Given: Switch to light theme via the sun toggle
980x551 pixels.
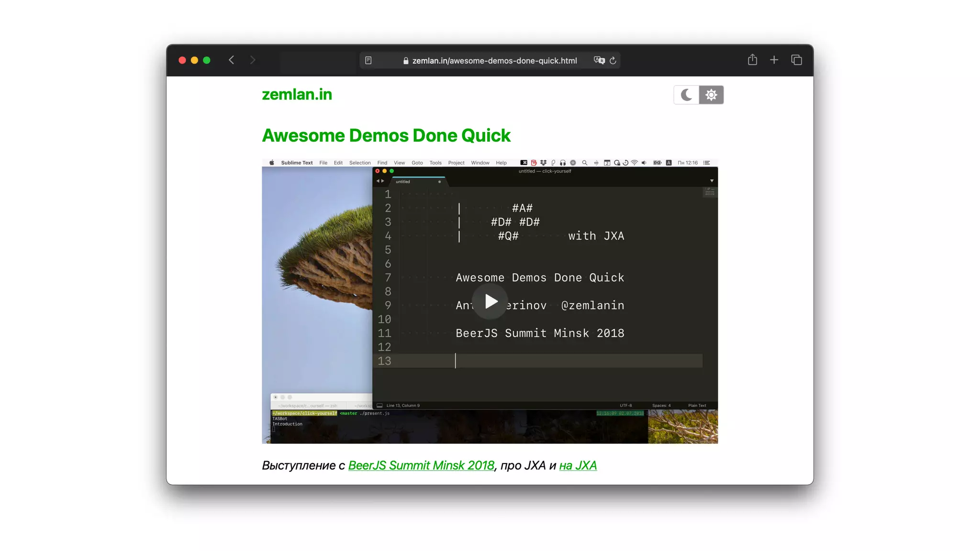Looking at the screenshot, I should [711, 95].
